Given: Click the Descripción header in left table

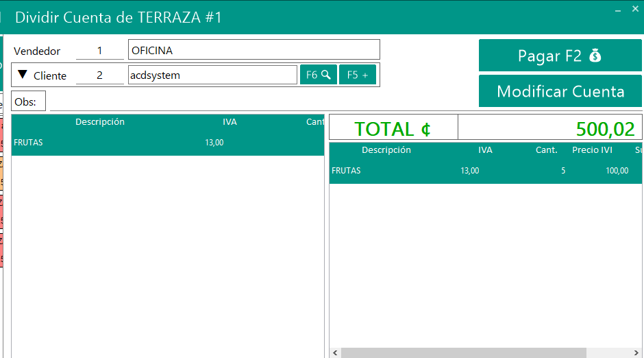Looking at the screenshot, I should [100, 122].
